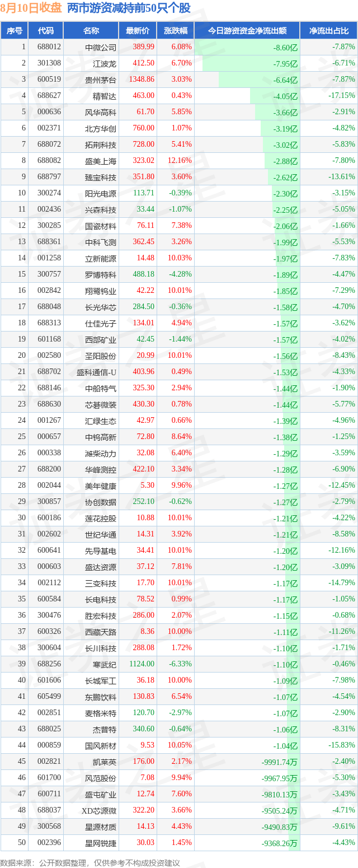Click the stock name 北方华创
Viewport: 358px width, 868px height.
point(101,128)
